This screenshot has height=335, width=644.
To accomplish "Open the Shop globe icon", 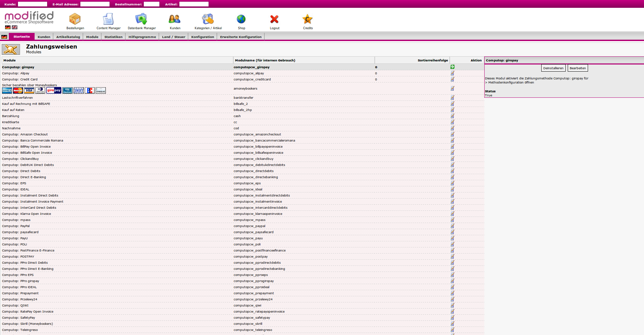I will [241, 19].
